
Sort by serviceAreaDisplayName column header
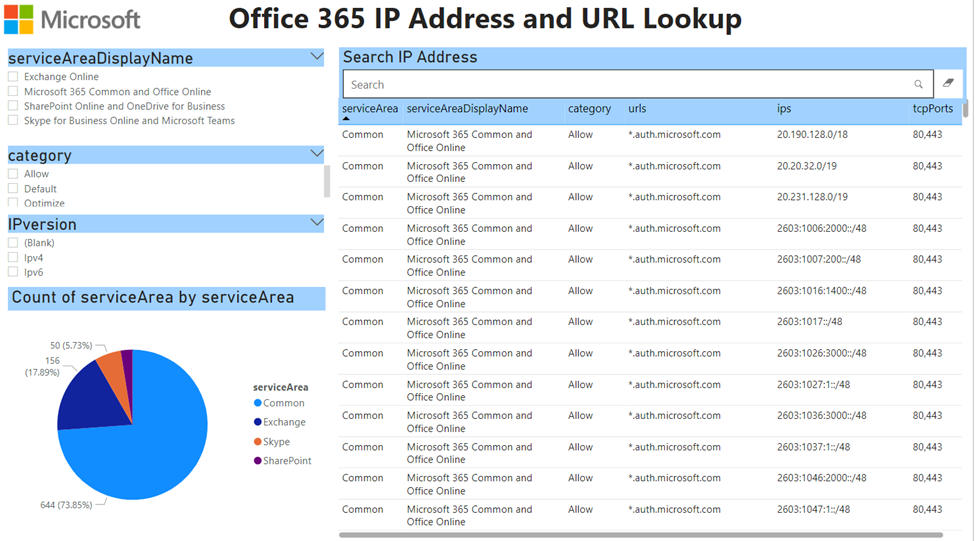pos(467,108)
